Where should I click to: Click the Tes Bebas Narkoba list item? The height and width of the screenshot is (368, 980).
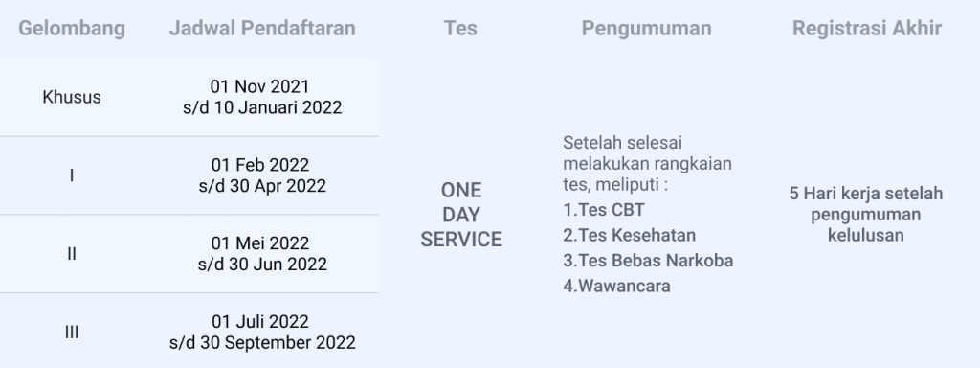[x=648, y=261]
